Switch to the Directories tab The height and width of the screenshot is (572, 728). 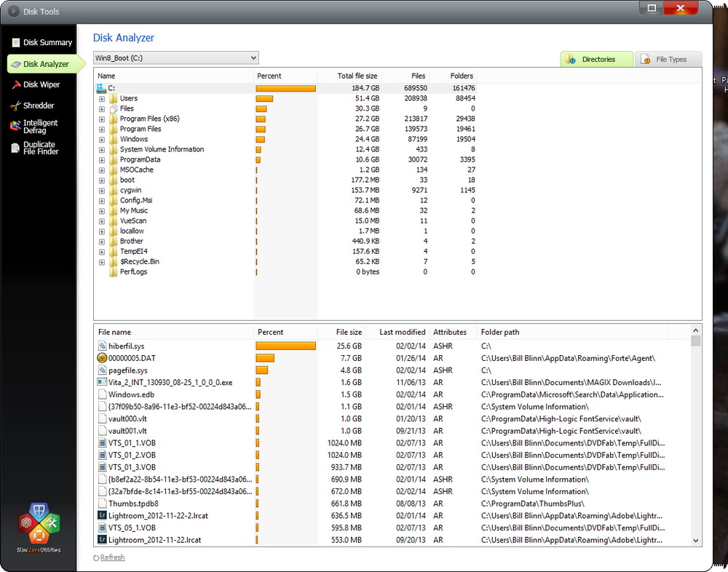(x=597, y=59)
